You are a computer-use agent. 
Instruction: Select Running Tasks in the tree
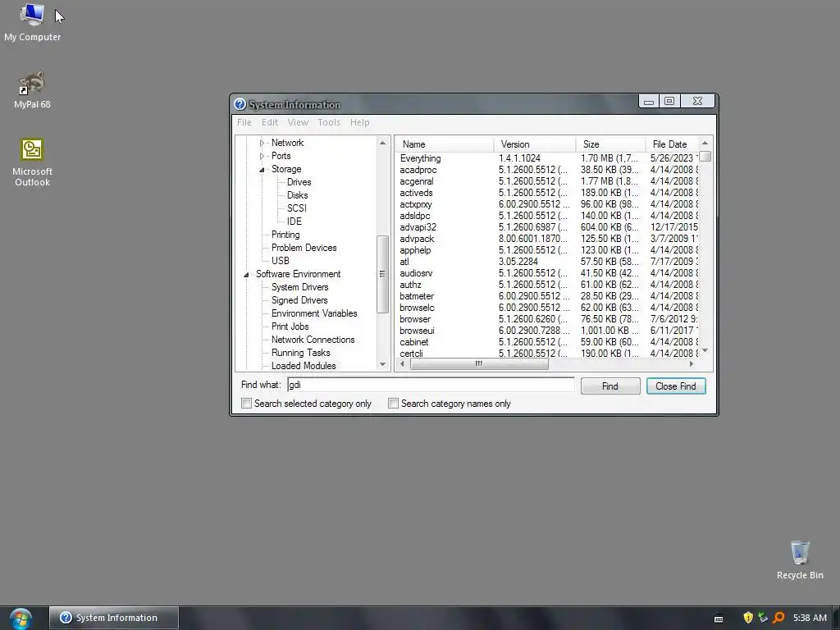[x=300, y=353]
